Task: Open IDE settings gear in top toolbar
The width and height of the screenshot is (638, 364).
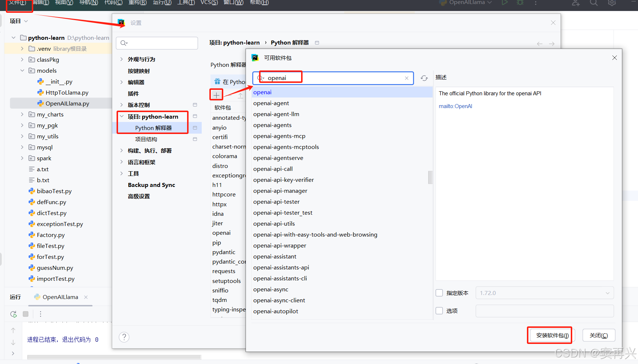Action: [x=612, y=3]
